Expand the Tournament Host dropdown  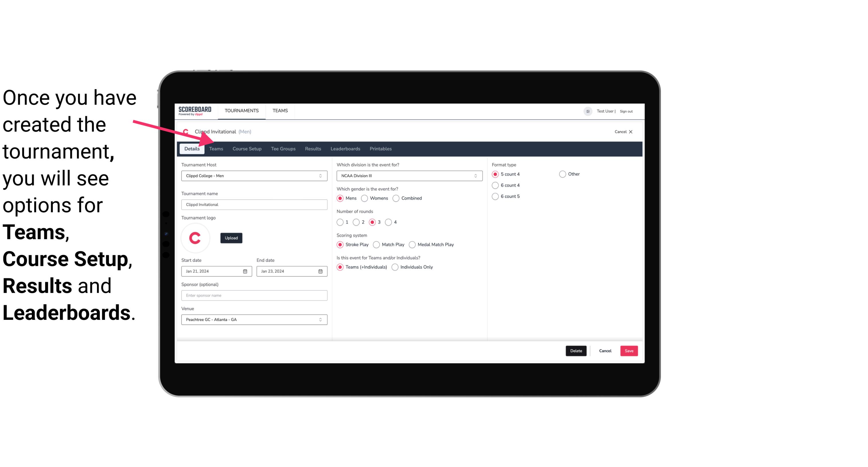pyautogui.click(x=320, y=176)
